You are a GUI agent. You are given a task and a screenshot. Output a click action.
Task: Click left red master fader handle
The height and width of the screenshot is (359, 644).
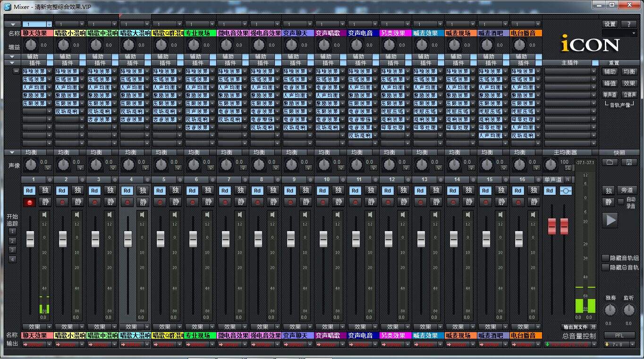click(552, 226)
